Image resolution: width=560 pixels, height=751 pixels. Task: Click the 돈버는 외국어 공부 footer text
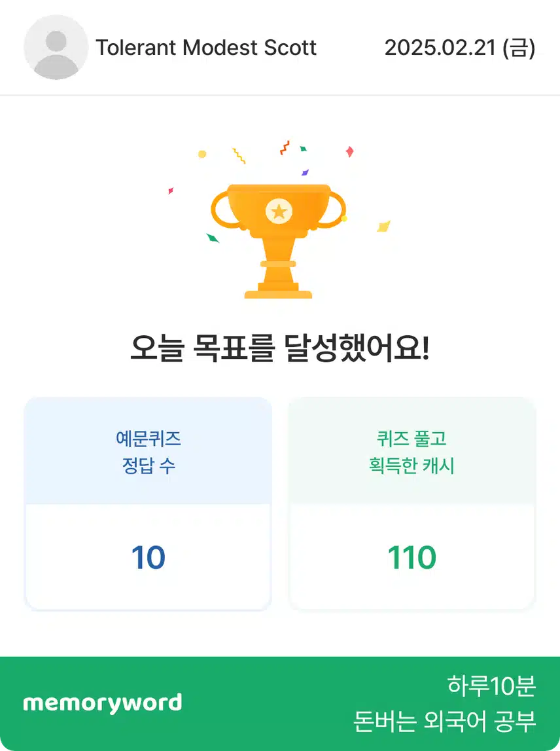point(445,721)
